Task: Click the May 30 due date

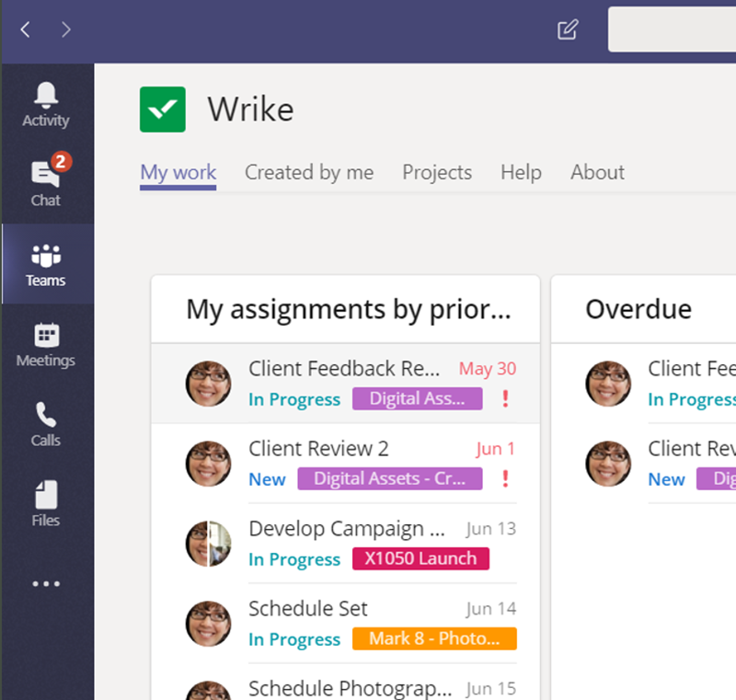Action: tap(488, 369)
